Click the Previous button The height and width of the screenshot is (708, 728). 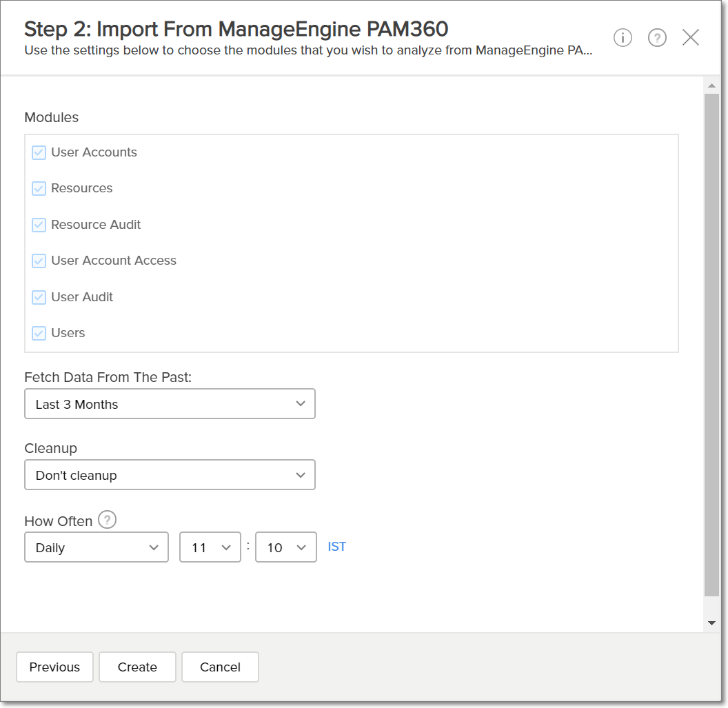tap(54, 667)
